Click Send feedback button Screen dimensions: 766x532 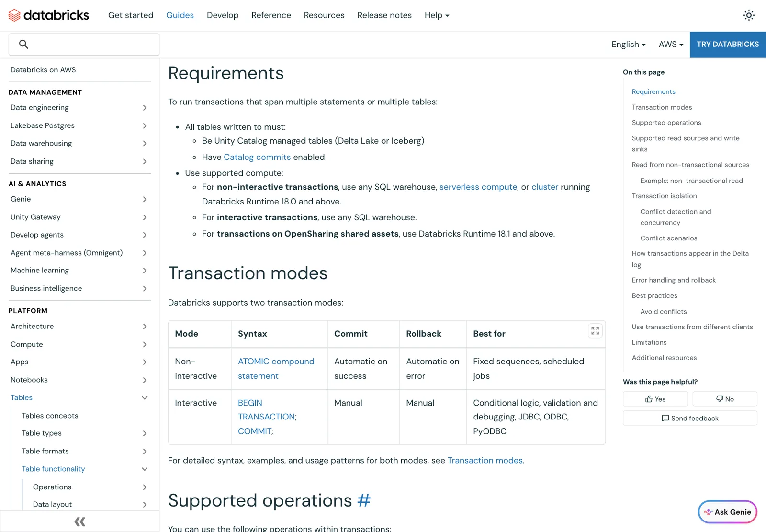coord(690,418)
